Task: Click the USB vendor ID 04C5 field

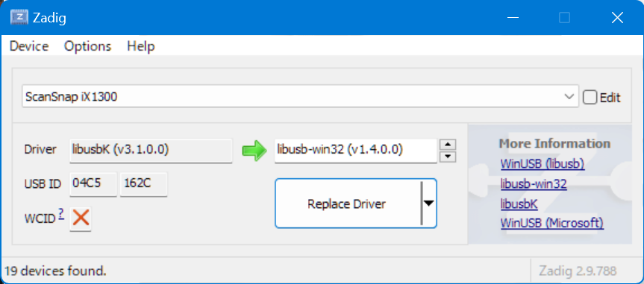Action: 93,184
